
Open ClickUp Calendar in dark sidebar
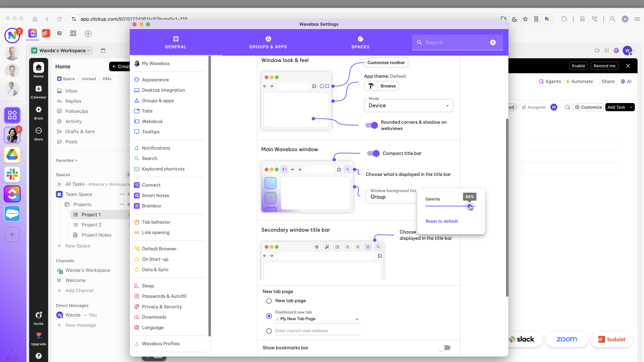(38, 92)
